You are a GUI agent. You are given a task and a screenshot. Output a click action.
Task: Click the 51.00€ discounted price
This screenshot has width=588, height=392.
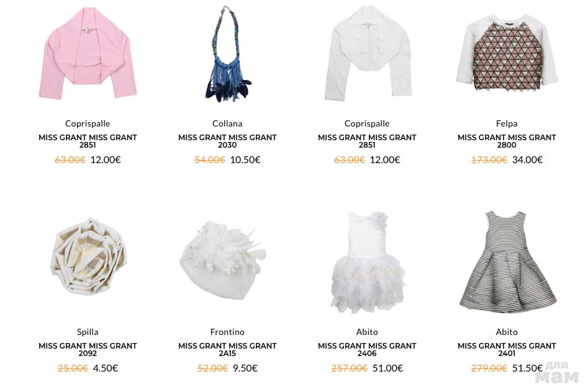[x=387, y=368]
